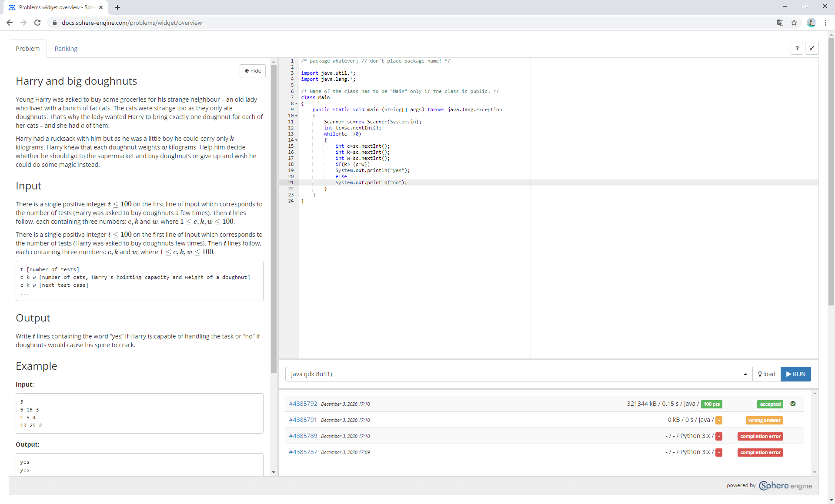Toggle the bookmark star for this page
Image resolution: width=835 pixels, height=504 pixels.
(x=795, y=23)
